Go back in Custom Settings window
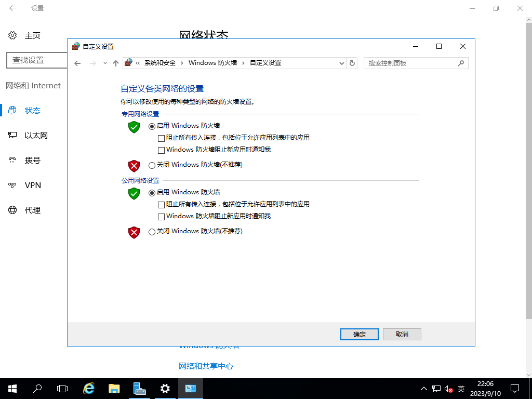 coord(77,63)
